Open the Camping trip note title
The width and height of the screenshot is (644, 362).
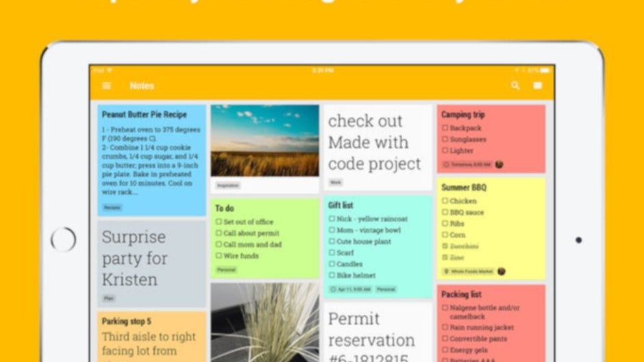point(463,114)
